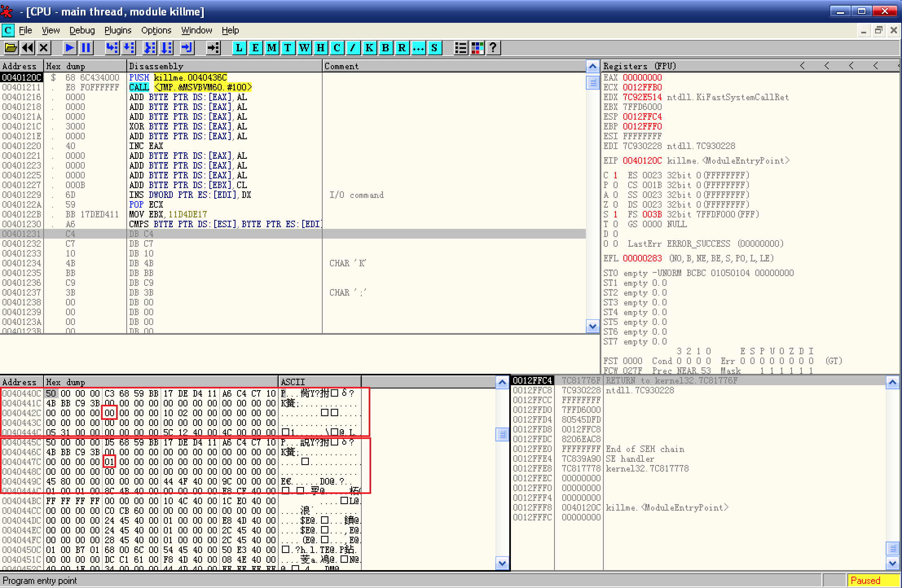Pause execution with the pause icon

[x=86, y=48]
